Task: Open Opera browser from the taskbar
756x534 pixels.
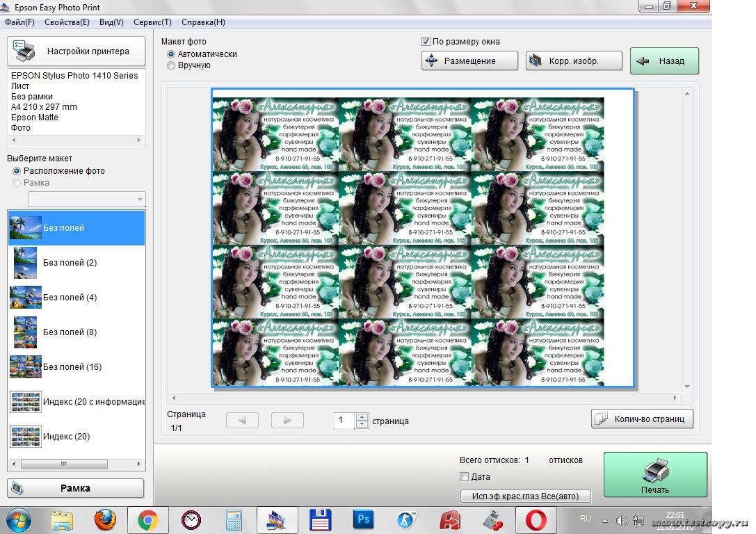Action: 536,519
